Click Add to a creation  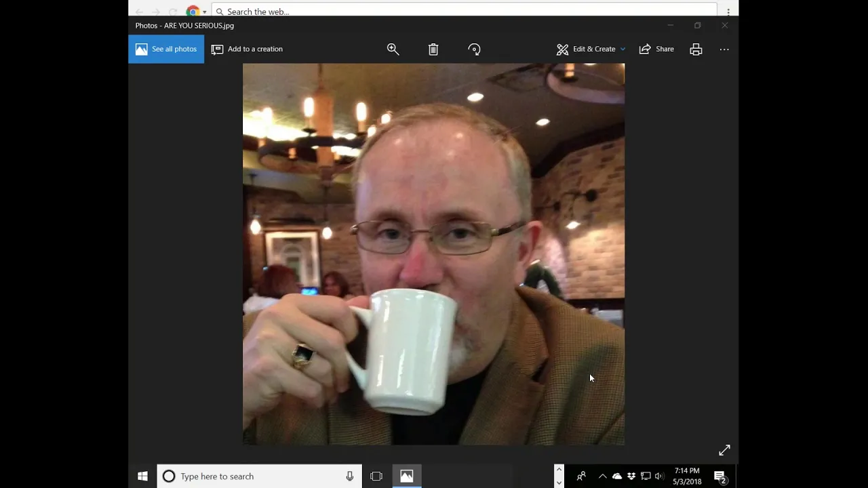(248, 49)
